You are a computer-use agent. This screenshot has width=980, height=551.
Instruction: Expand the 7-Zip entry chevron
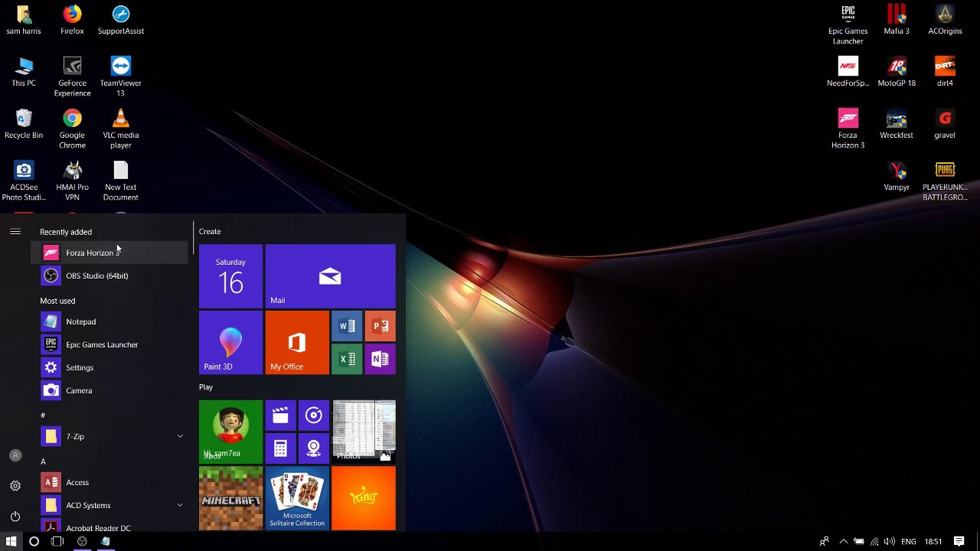tap(180, 436)
